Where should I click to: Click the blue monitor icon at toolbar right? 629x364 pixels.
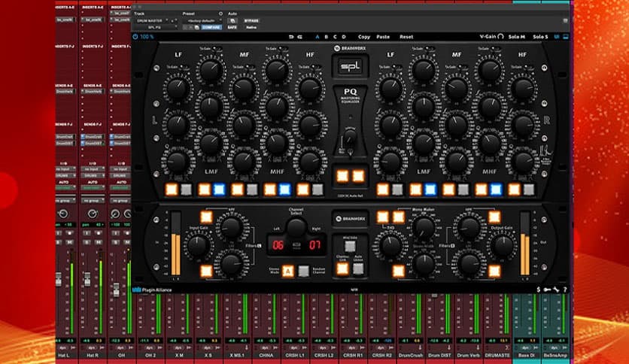tap(566, 37)
